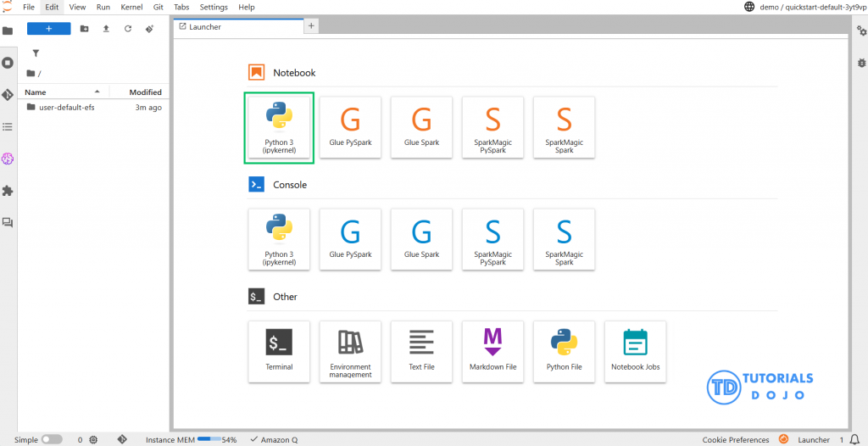Open Cookie Preferences link
The image size is (868, 446).
pos(735,440)
